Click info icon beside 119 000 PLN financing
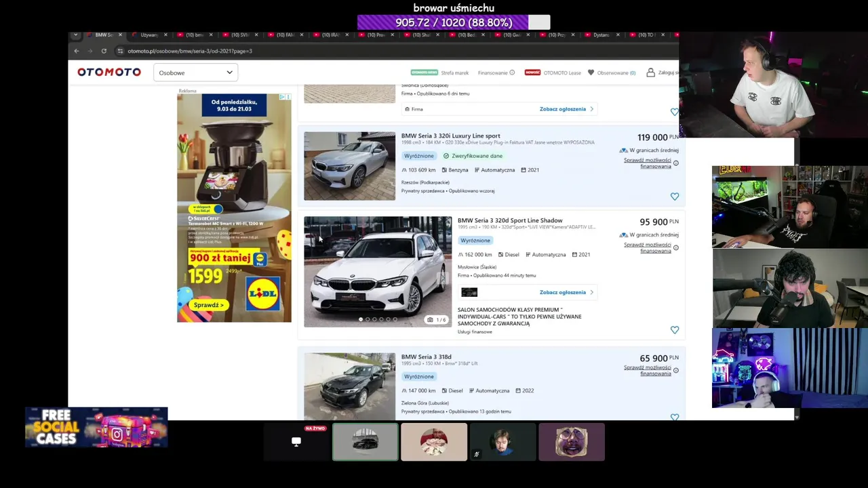 [x=676, y=163]
